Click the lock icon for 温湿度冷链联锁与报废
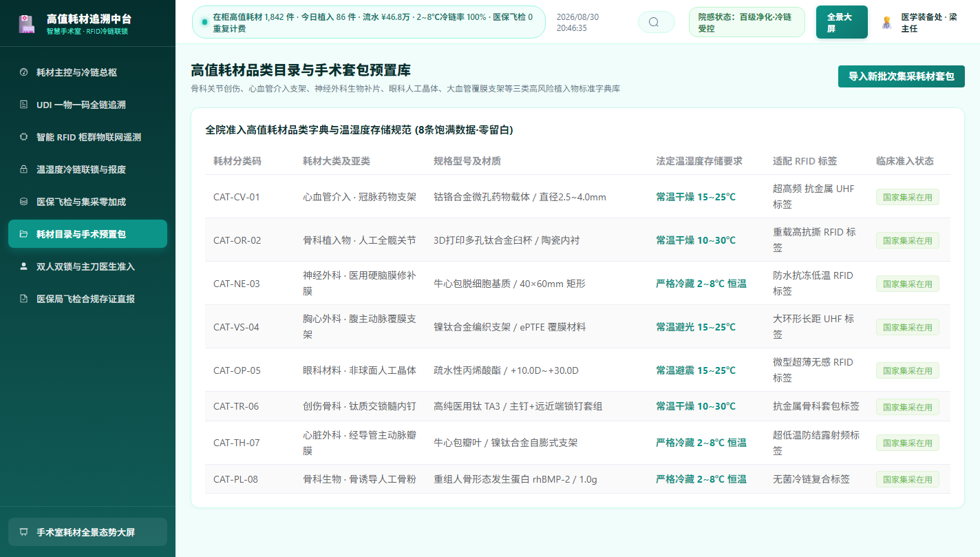The height and width of the screenshot is (557, 980). (x=24, y=169)
